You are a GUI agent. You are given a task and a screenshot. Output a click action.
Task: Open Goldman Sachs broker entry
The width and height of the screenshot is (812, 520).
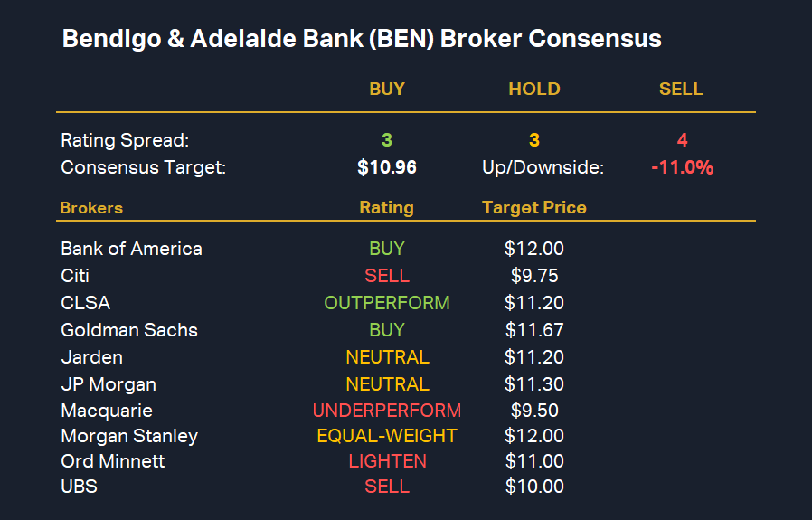point(128,330)
